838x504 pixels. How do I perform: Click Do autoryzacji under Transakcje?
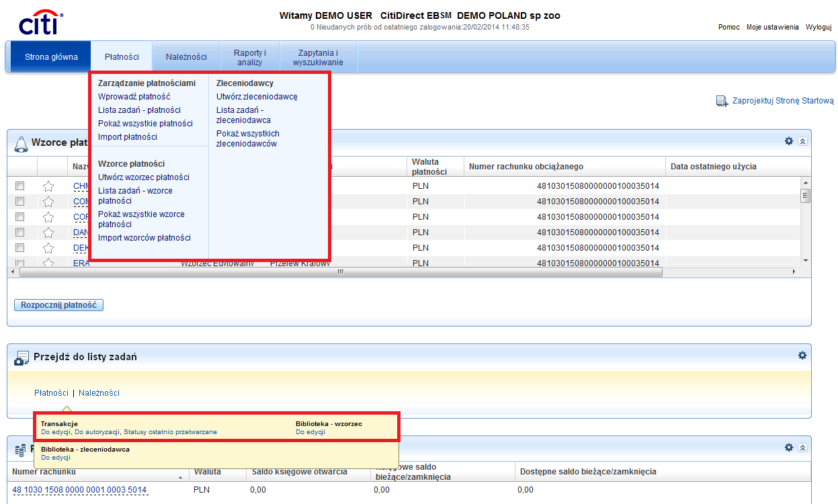pos(97,432)
